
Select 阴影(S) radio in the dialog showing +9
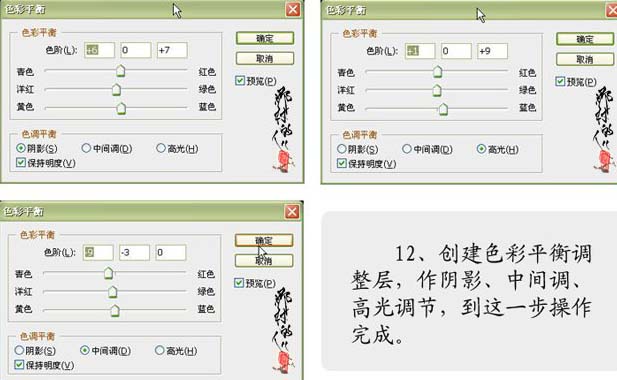342,149
